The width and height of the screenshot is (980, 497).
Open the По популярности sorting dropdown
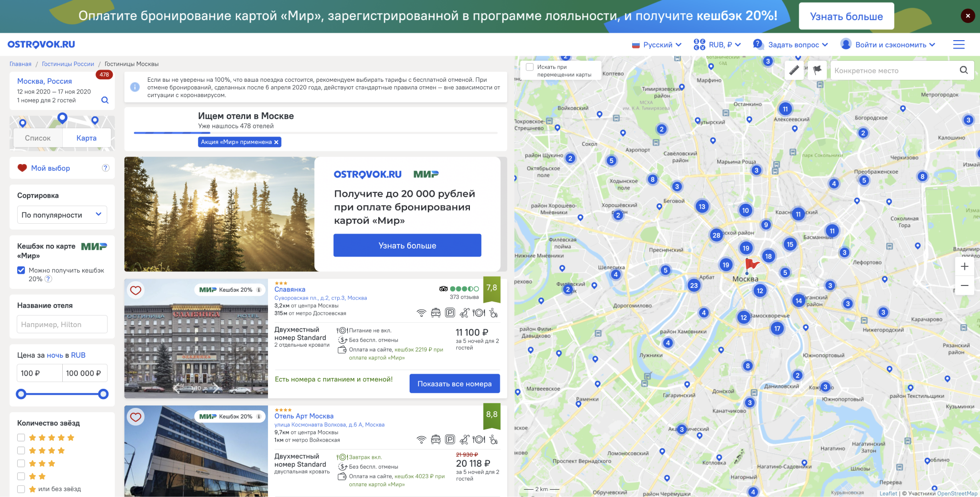click(62, 214)
